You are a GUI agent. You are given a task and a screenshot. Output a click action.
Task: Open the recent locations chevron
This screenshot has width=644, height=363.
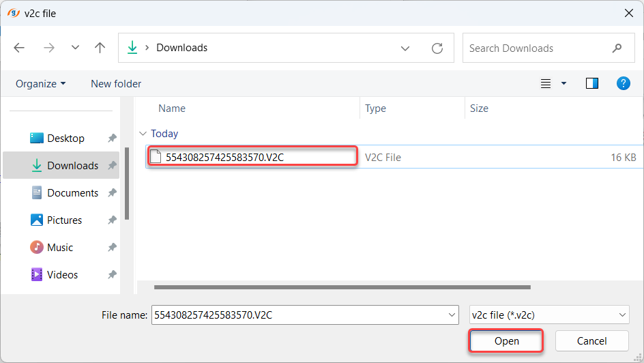tap(75, 48)
